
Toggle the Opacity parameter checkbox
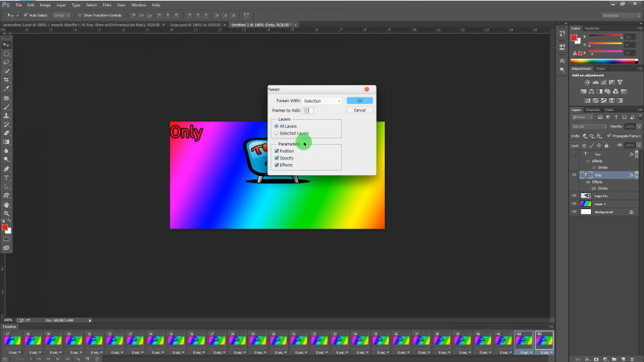pyautogui.click(x=277, y=158)
